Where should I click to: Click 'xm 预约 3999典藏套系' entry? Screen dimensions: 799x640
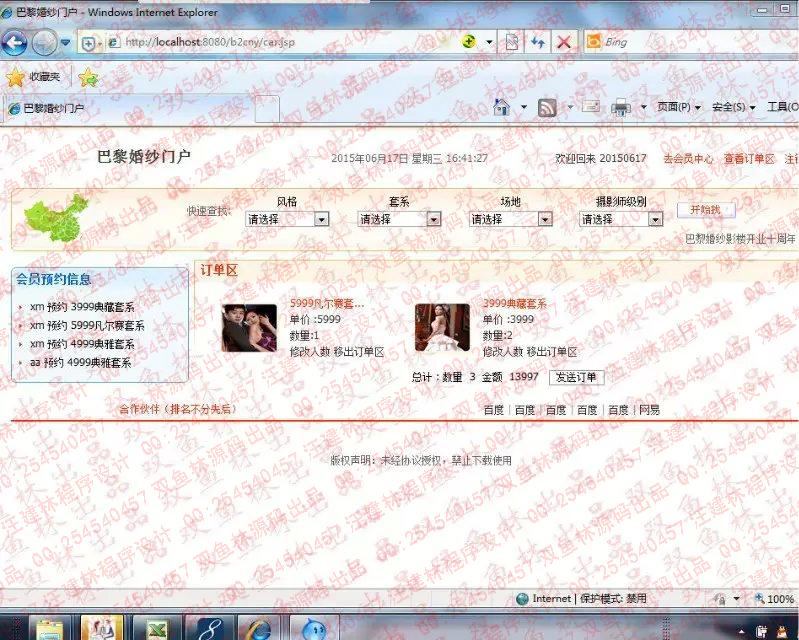tap(82, 307)
